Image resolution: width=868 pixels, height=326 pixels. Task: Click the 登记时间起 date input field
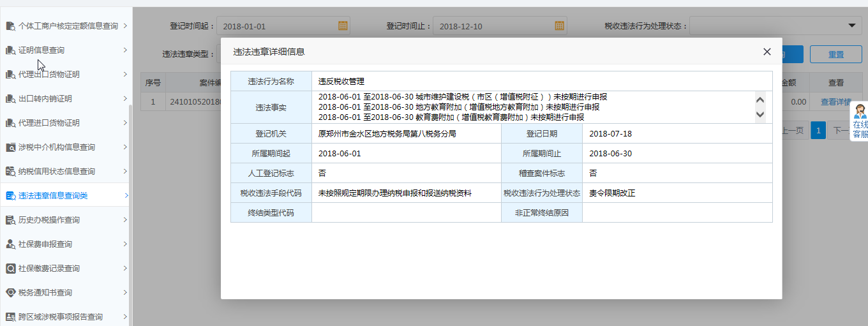278,26
